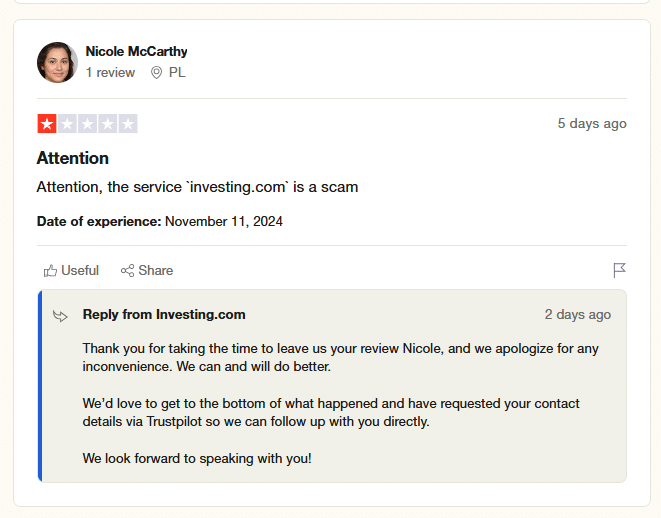The width and height of the screenshot is (661, 518).
Task: Flag this review with the flag icon
Action: click(x=619, y=270)
